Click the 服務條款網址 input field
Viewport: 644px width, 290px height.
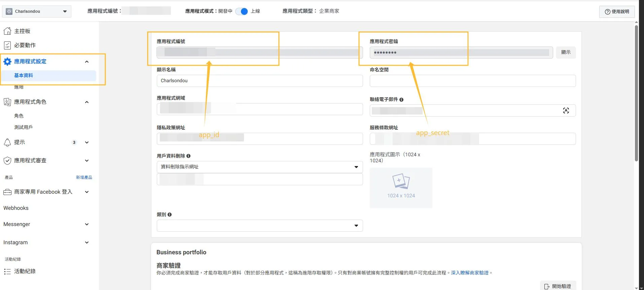(x=473, y=139)
